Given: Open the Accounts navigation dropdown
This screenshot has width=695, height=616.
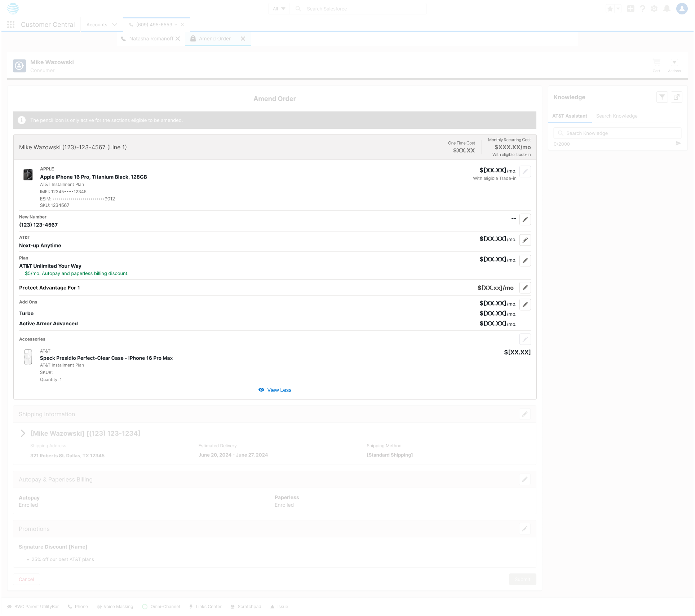Looking at the screenshot, I should click(x=115, y=25).
